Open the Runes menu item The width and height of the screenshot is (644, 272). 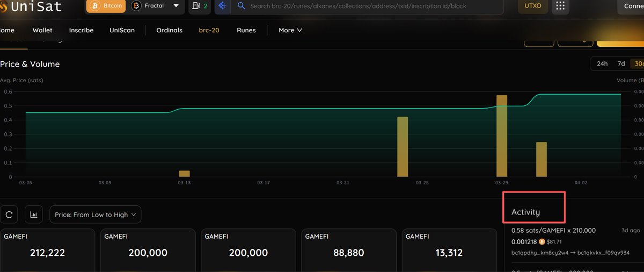pyautogui.click(x=246, y=30)
